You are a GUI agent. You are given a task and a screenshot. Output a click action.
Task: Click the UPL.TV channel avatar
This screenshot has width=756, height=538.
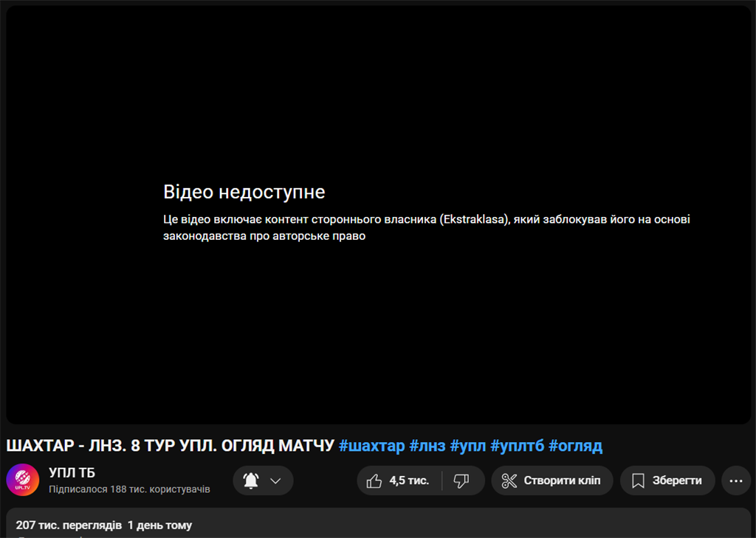pos(22,480)
